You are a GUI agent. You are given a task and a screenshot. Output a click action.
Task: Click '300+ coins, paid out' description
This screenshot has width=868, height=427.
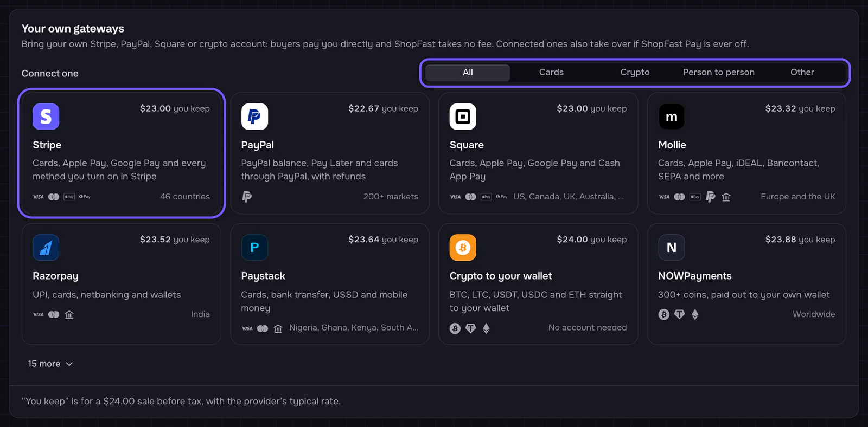tap(744, 295)
